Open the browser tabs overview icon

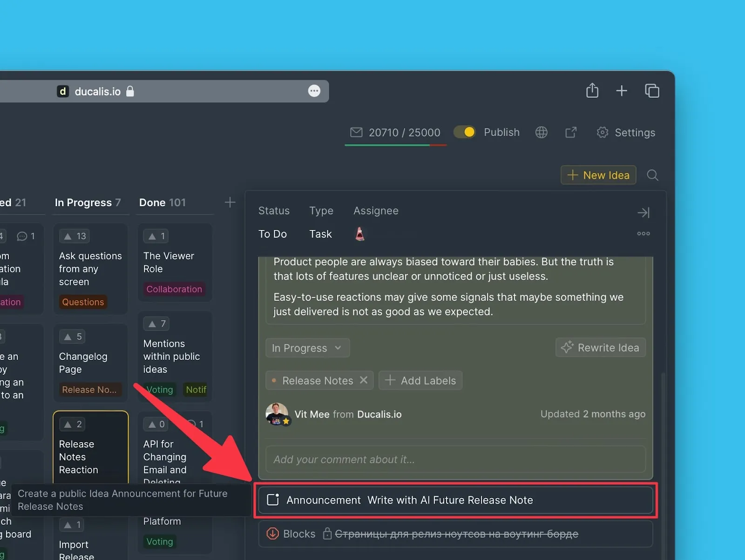click(652, 91)
